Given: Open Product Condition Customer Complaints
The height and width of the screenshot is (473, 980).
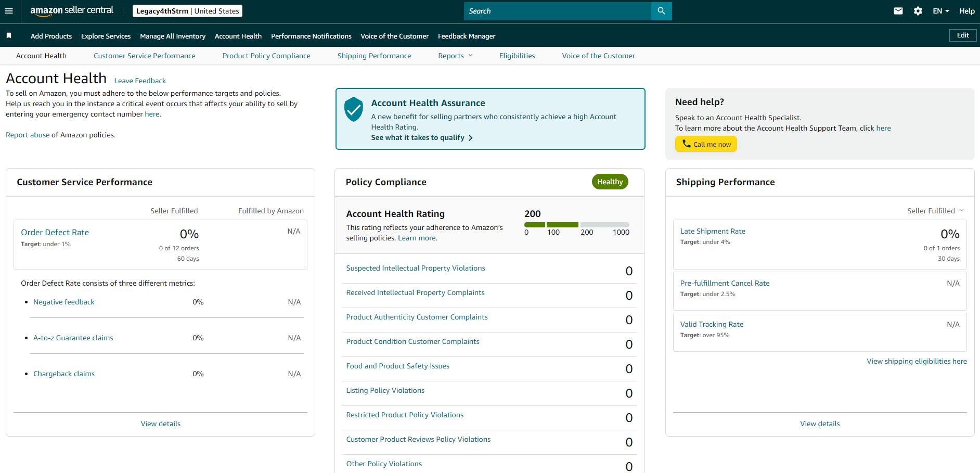Looking at the screenshot, I should pos(413,341).
